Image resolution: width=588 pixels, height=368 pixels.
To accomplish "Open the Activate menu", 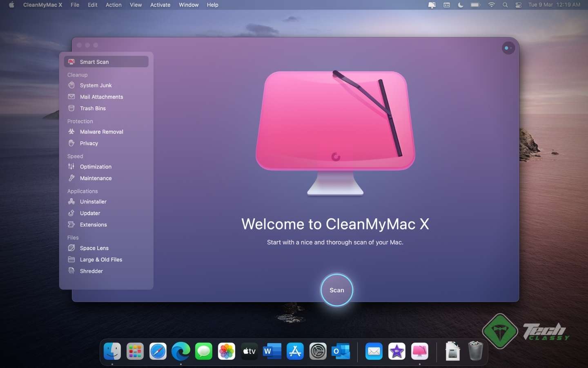I will [160, 5].
